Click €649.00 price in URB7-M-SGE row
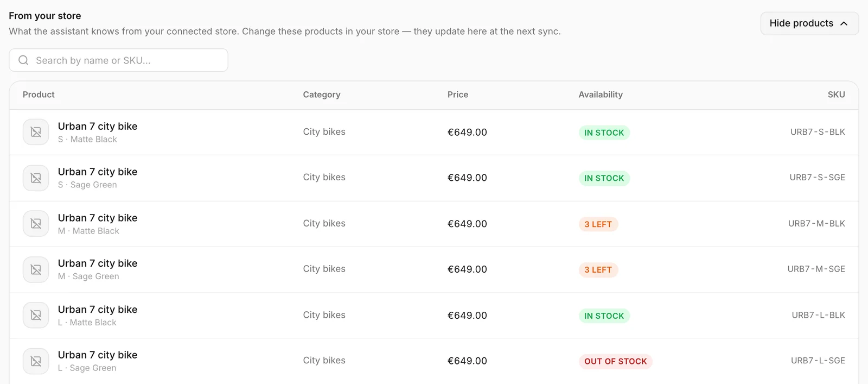Image resolution: width=868 pixels, height=384 pixels. [x=467, y=269]
